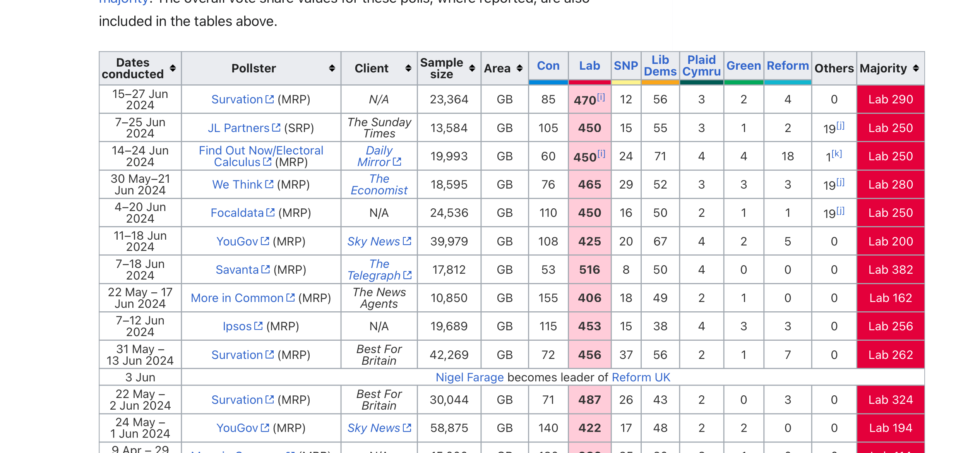
Task: Click external link icon beside We Think
Action: pos(269,184)
